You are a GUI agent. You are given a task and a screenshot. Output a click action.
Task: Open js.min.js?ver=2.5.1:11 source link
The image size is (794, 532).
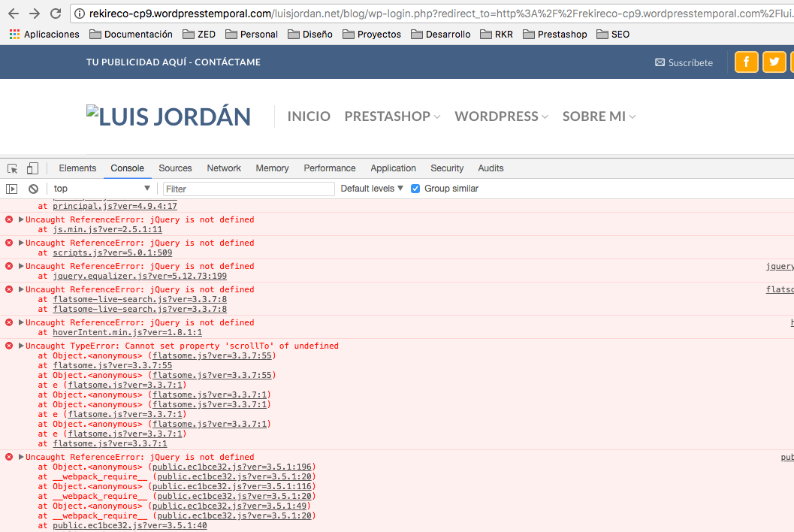coord(107,229)
